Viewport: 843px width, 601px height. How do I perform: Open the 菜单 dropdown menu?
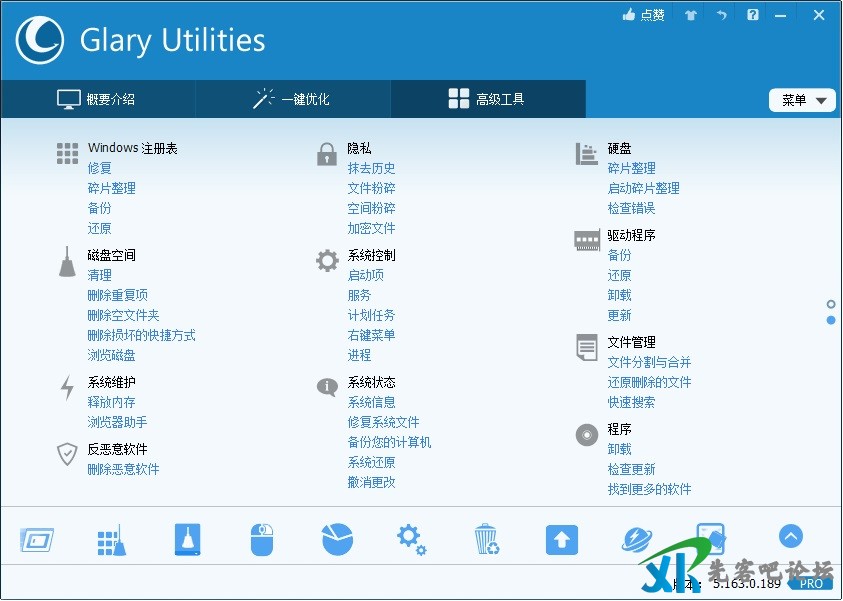pos(802,100)
